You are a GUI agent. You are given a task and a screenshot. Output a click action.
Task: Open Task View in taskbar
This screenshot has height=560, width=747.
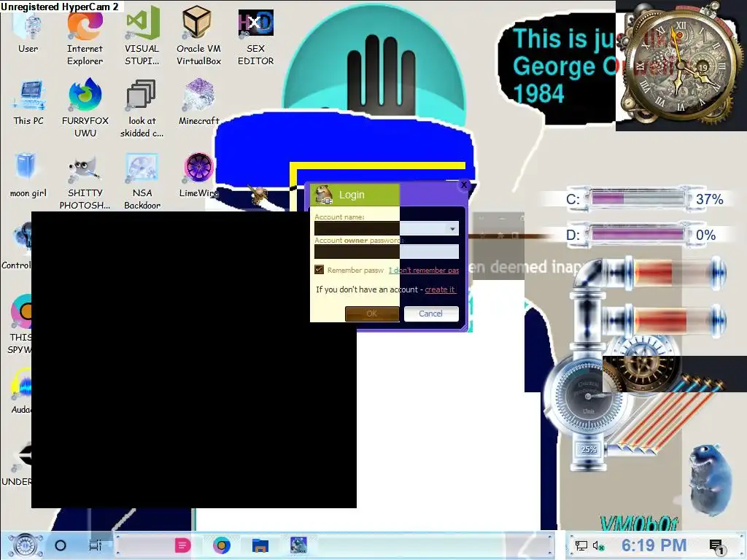[x=96, y=545]
